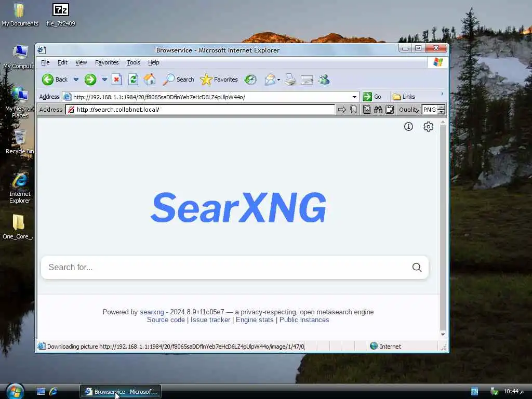Launch Internet Explorer from quick launch
This screenshot has height=399, width=532.
pos(53,392)
